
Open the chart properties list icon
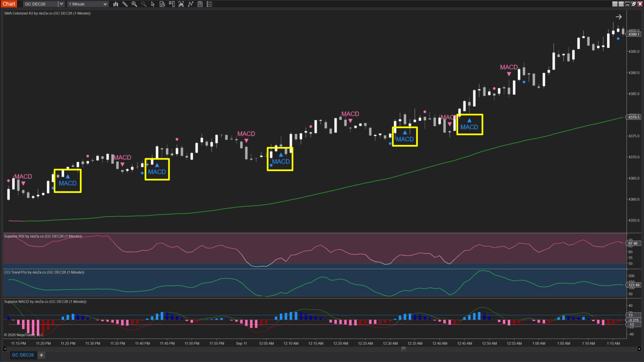(x=209, y=4)
